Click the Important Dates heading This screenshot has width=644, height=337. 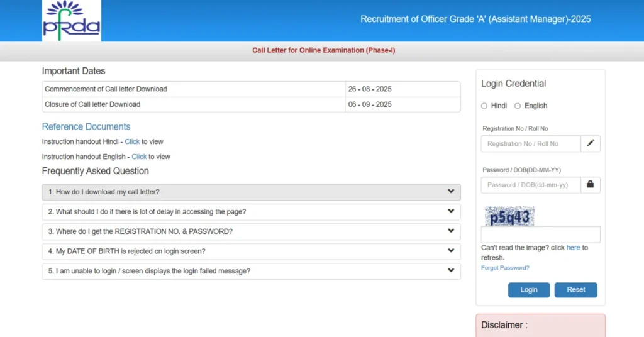pos(74,70)
